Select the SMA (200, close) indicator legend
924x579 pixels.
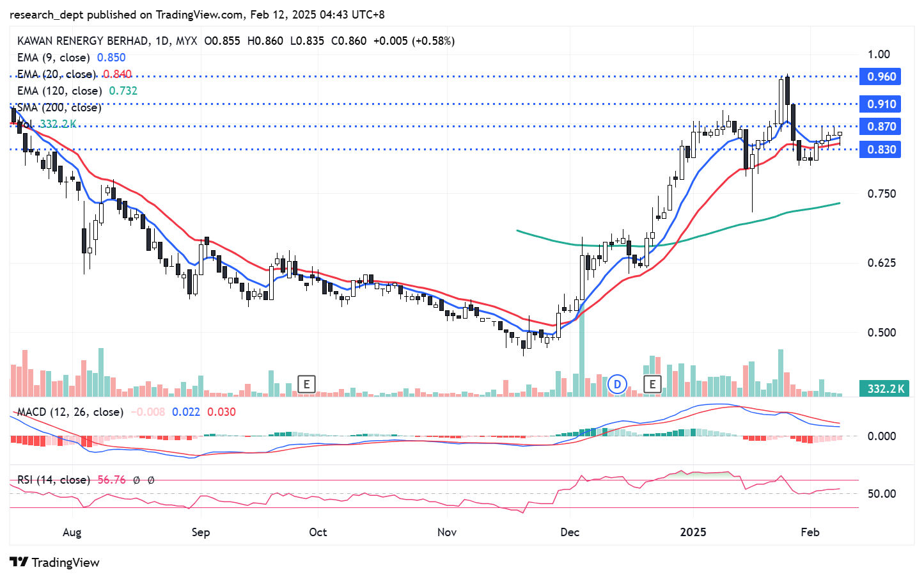coord(59,107)
